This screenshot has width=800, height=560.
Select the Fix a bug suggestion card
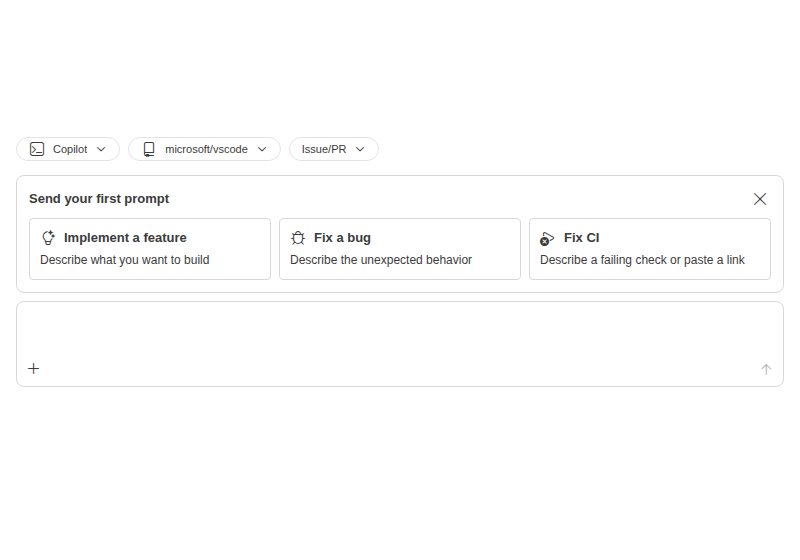point(400,249)
